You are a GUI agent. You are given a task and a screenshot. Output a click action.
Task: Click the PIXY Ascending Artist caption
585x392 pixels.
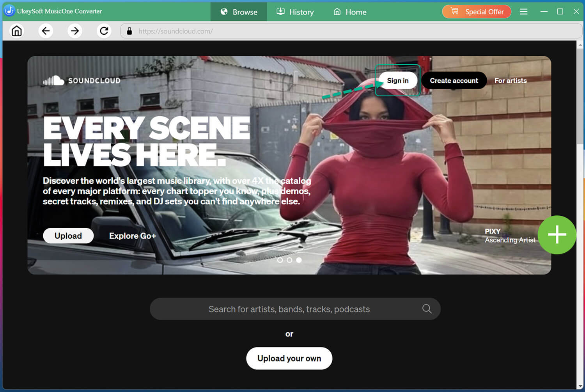tap(510, 236)
